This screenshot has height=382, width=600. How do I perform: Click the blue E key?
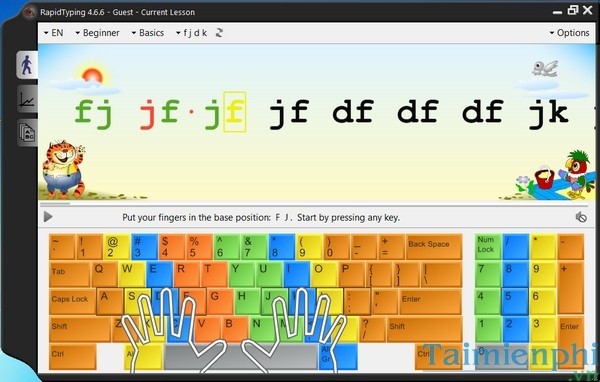159,274
